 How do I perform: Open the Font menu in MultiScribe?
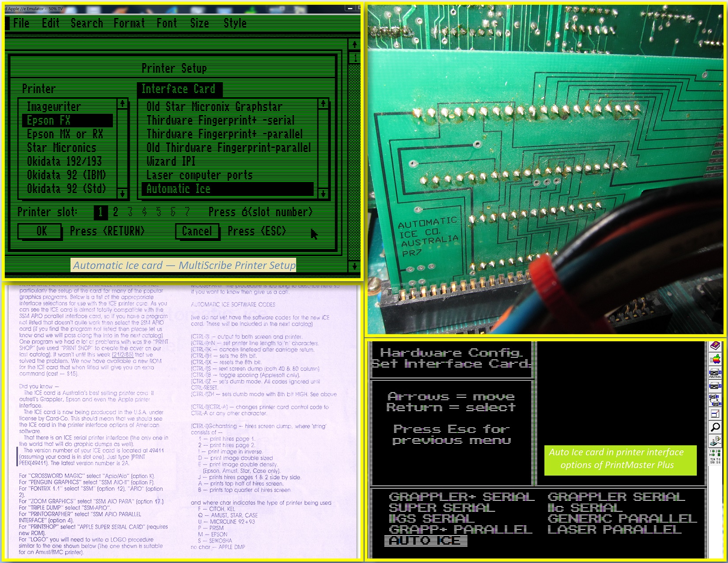pos(166,23)
